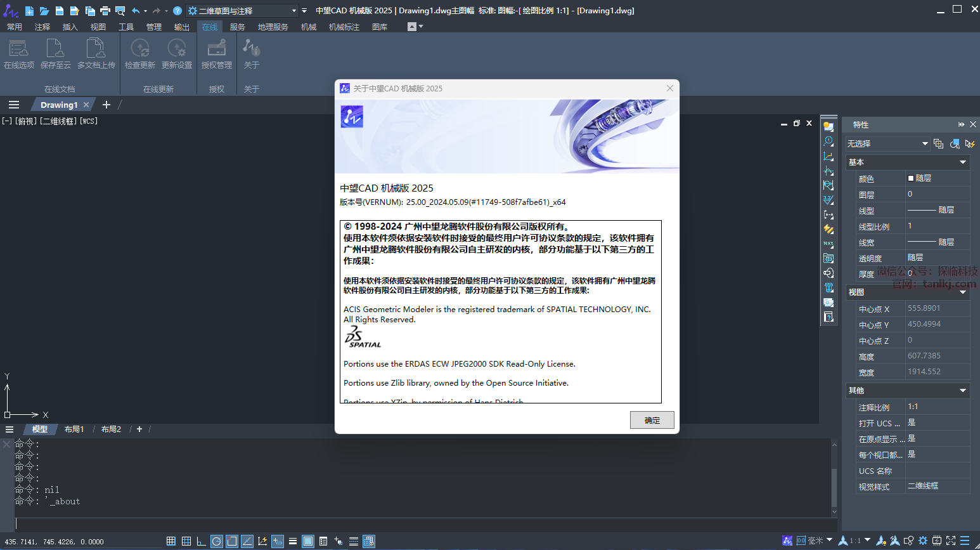Toggle ortho mode in the status bar
The image size is (980, 550).
202,541
